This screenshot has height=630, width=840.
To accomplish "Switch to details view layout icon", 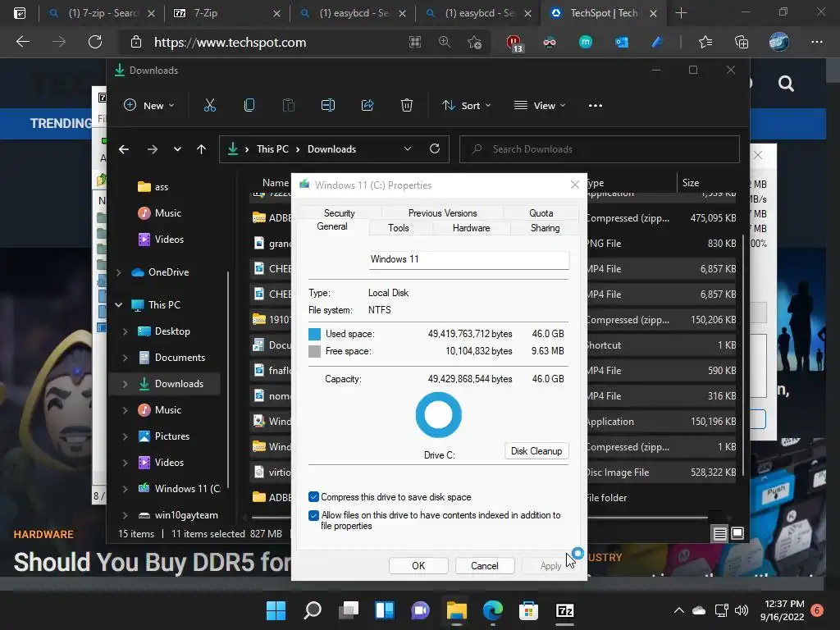I will click(719, 533).
